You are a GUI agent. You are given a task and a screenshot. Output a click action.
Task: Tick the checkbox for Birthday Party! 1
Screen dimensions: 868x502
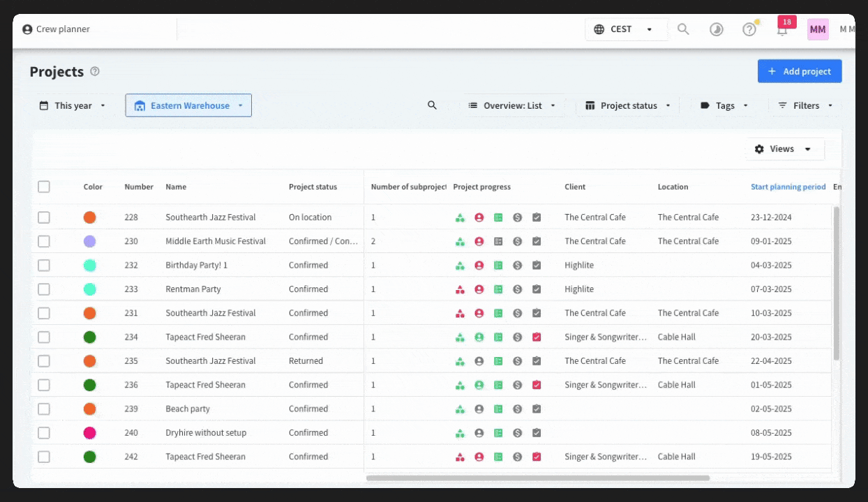pyautogui.click(x=44, y=266)
